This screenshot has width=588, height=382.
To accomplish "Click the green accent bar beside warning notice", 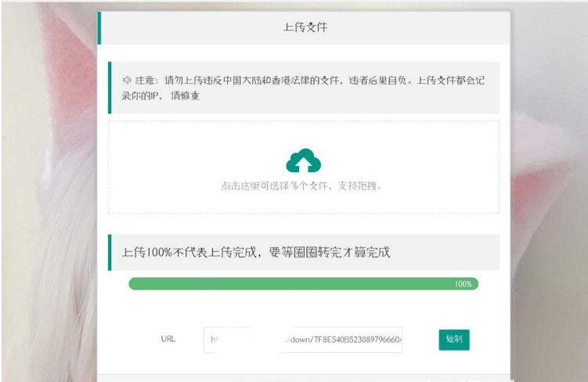I will pos(110,88).
